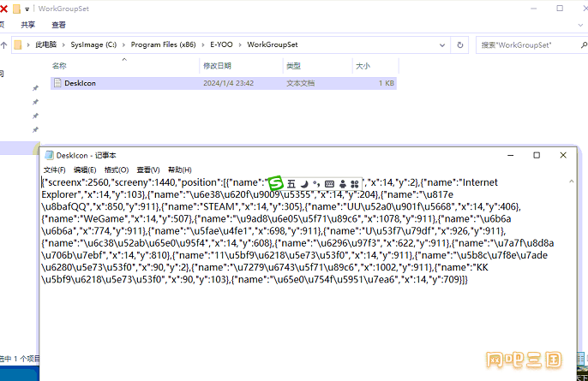Click the 此电脑 breadcrumb in address bar
The image size is (588, 381).
point(45,45)
